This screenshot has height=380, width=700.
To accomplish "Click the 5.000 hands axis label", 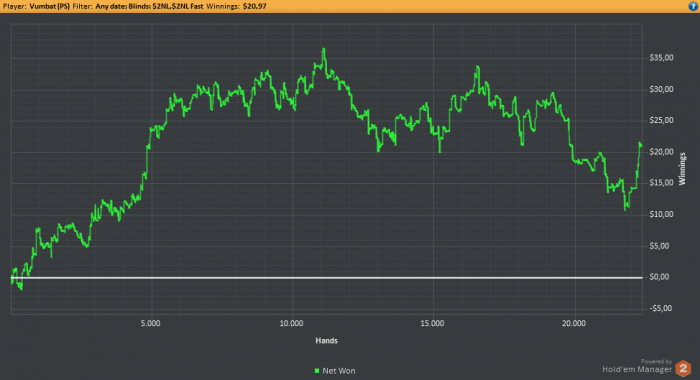I will (x=150, y=323).
